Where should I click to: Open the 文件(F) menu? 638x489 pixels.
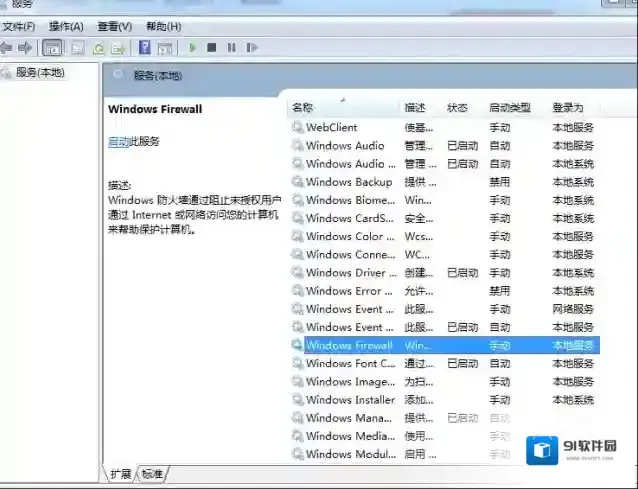18,26
